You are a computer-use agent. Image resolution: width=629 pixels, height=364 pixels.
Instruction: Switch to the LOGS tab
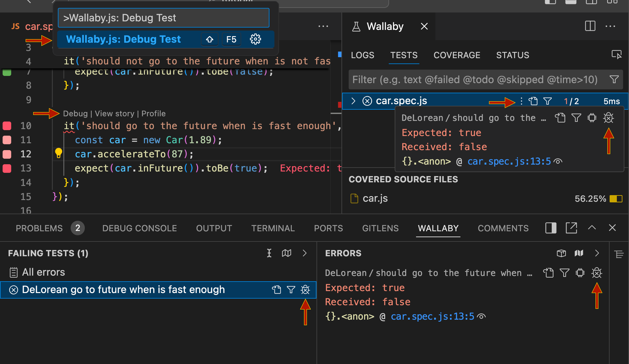click(x=362, y=55)
